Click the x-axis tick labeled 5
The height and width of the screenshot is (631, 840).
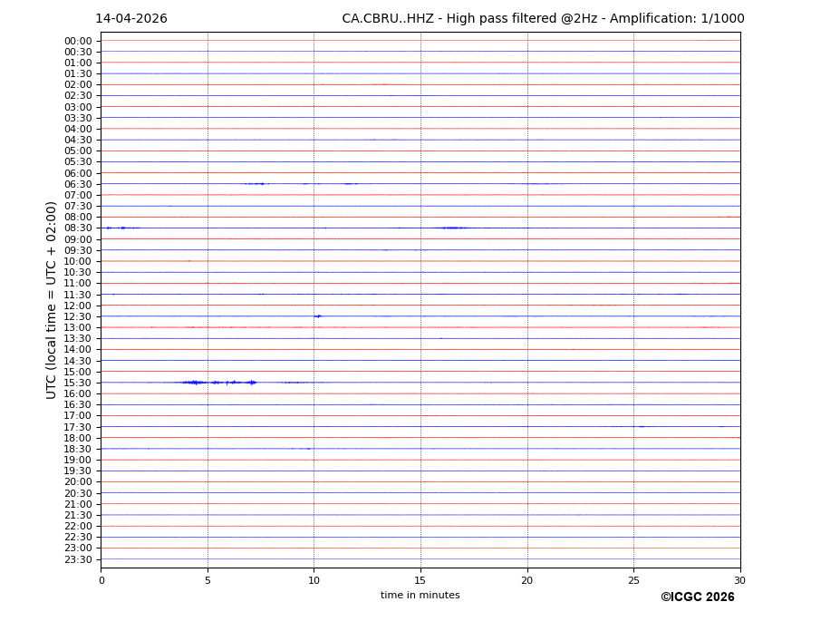[x=208, y=580]
